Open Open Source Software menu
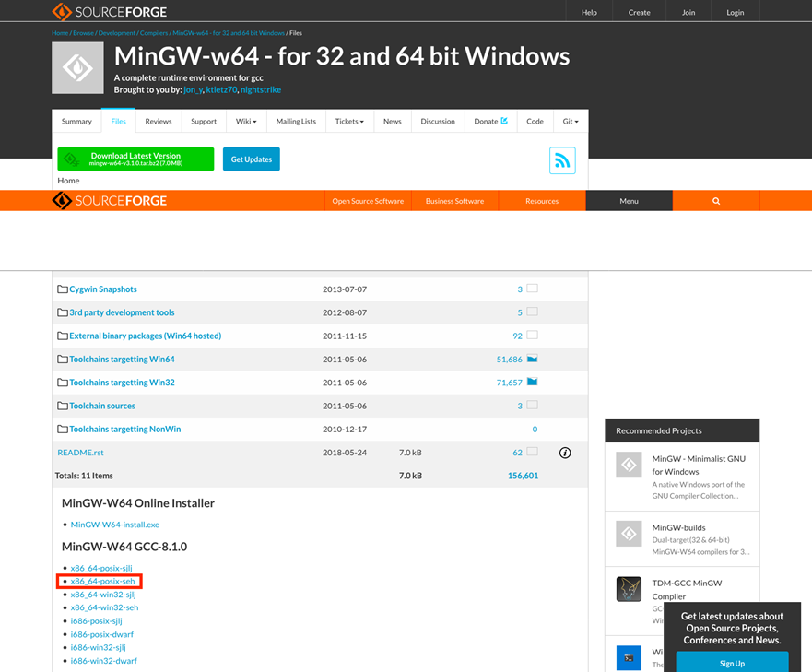The width and height of the screenshot is (812, 672). pyautogui.click(x=368, y=201)
